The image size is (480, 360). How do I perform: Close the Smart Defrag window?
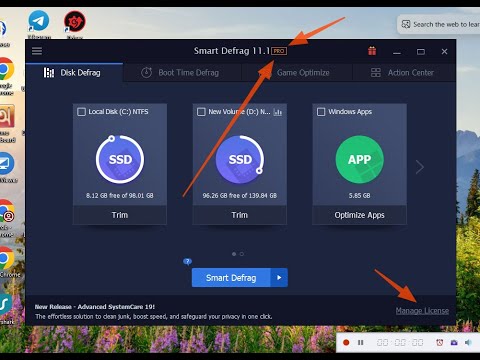tap(444, 52)
